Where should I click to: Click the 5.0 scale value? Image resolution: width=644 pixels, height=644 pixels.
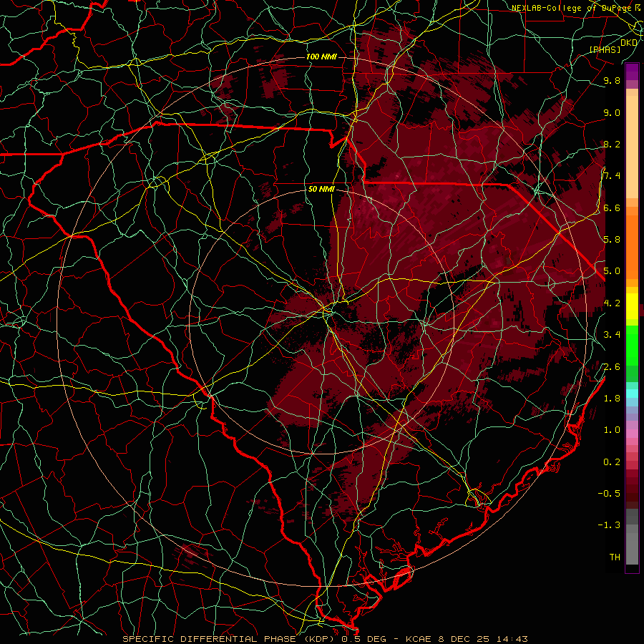pos(612,271)
